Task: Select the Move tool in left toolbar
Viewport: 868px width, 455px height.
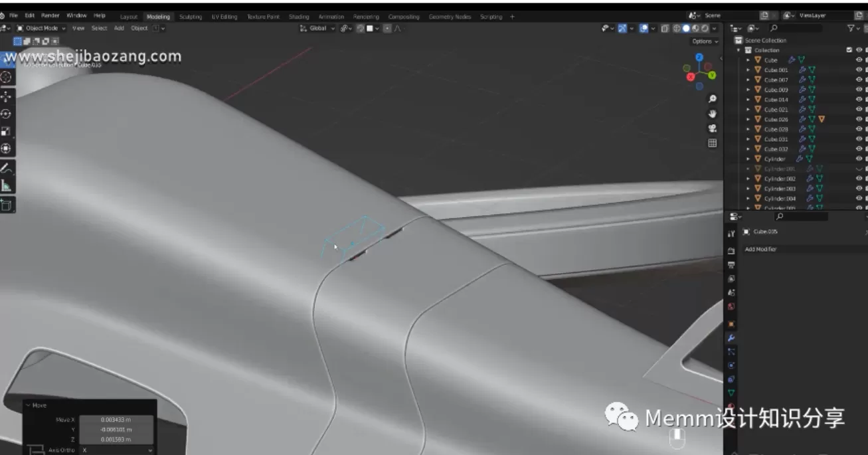Action: click(6, 96)
